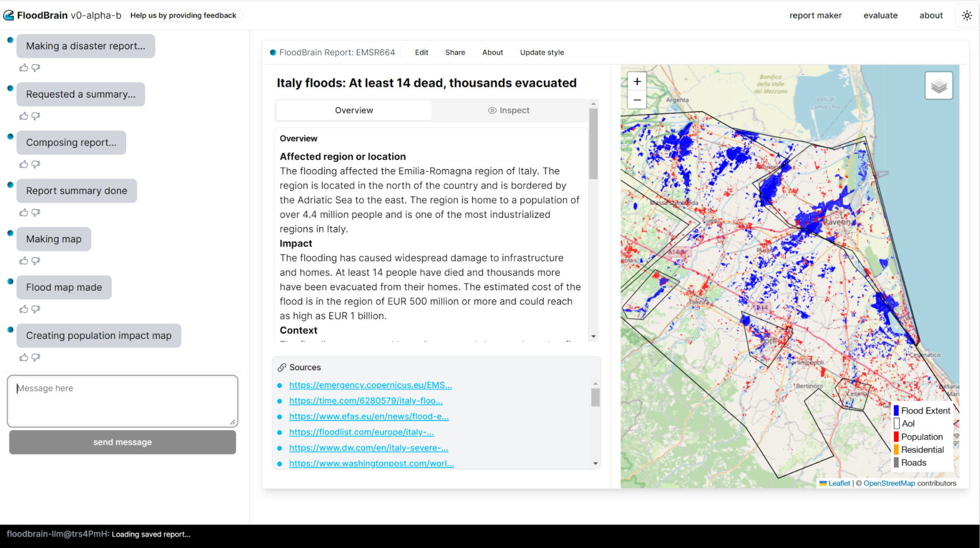Screen dimensions: 980x548
Task: Click the overview panel scrollbar down arrow
Action: click(x=593, y=336)
